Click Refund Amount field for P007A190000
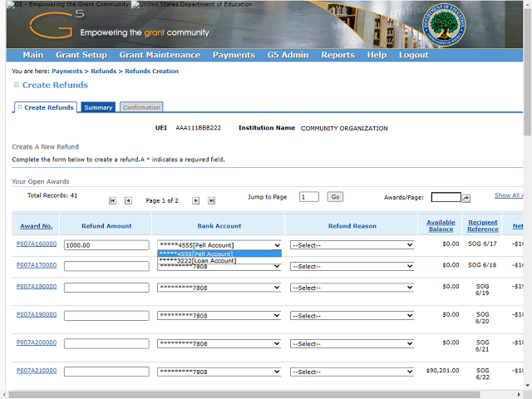Image resolution: width=532 pixels, height=399 pixels. tap(106, 316)
